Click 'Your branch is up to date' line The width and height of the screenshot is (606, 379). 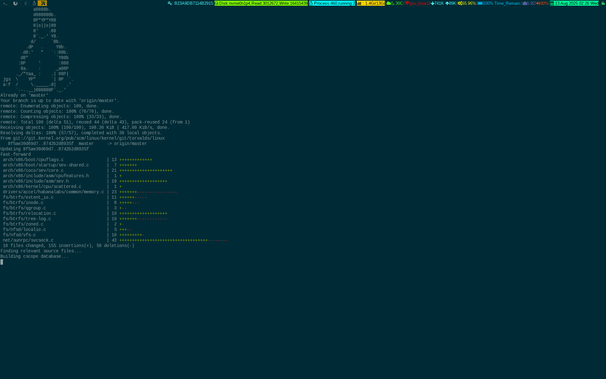tap(60, 101)
